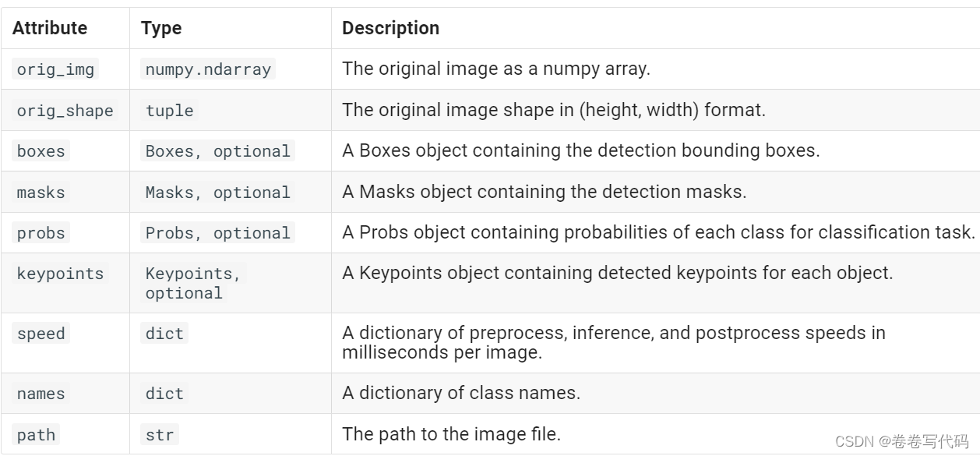
Task: Click the Description column header
Action: 390,29
